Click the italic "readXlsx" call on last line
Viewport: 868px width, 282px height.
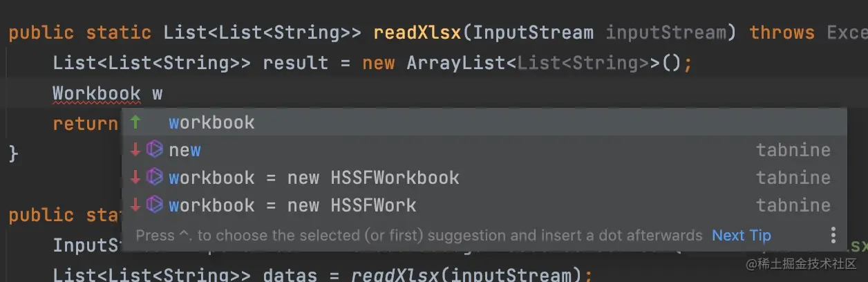click(x=395, y=275)
